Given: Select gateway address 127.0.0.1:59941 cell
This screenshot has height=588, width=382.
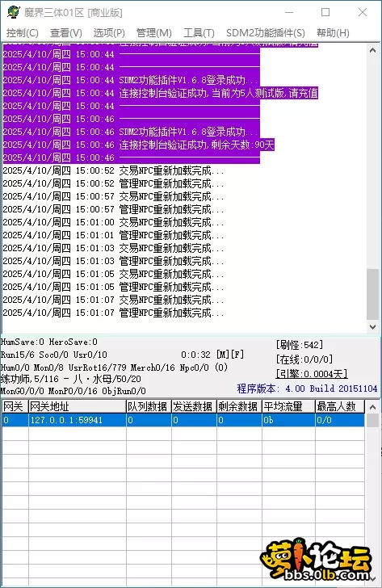Looking at the screenshot, I should coord(78,420).
